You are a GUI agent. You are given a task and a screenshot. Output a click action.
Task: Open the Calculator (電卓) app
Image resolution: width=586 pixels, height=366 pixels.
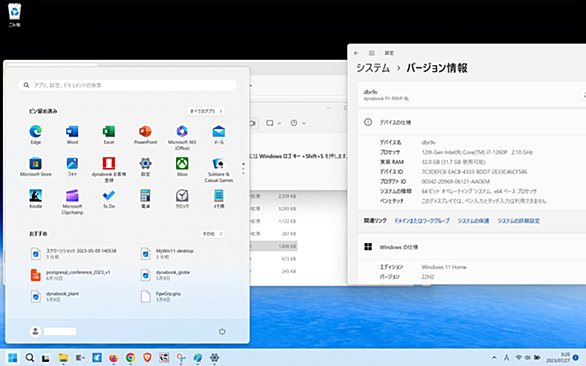145,199
